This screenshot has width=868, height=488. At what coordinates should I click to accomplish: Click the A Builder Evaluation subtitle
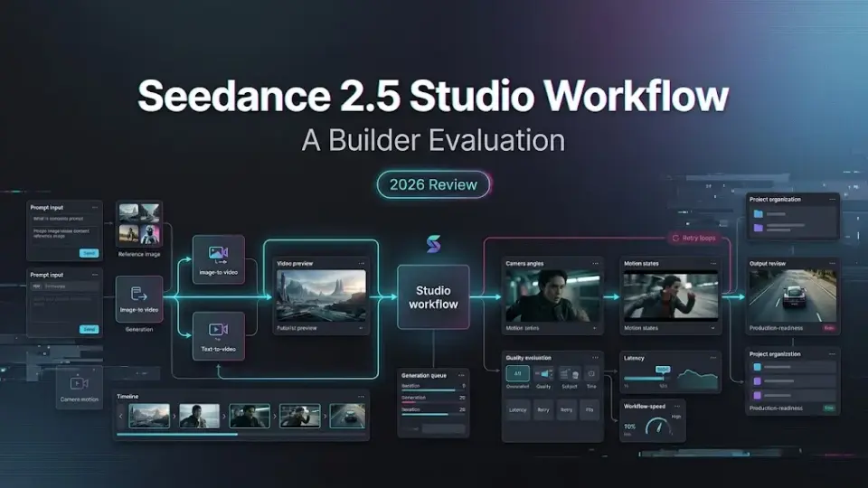coord(433,141)
